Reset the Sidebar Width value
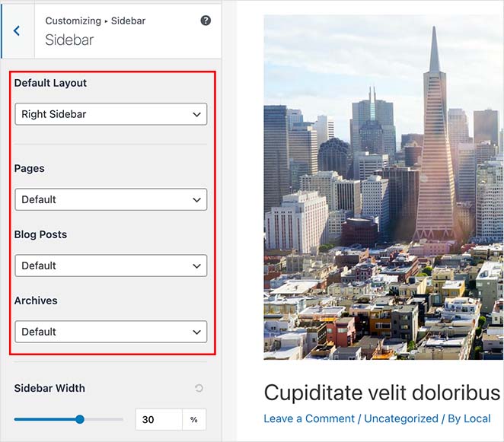504x442 pixels. click(x=199, y=389)
